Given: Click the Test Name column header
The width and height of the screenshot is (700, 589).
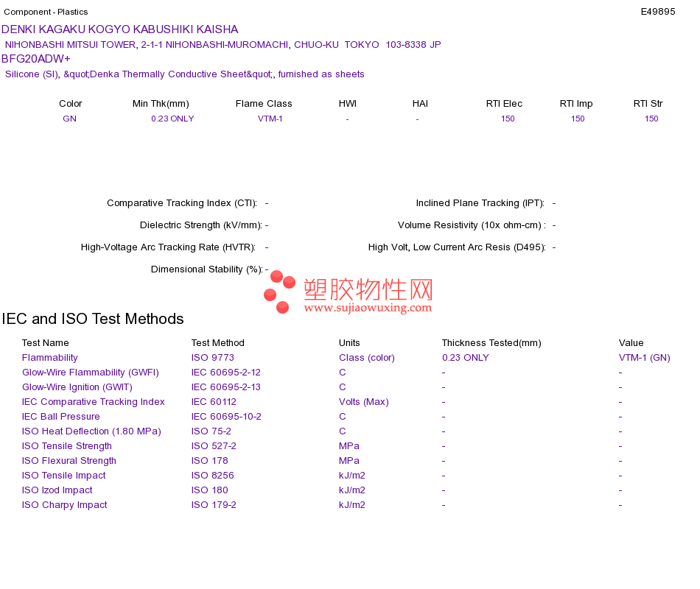Looking at the screenshot, I should pos(46,342).
